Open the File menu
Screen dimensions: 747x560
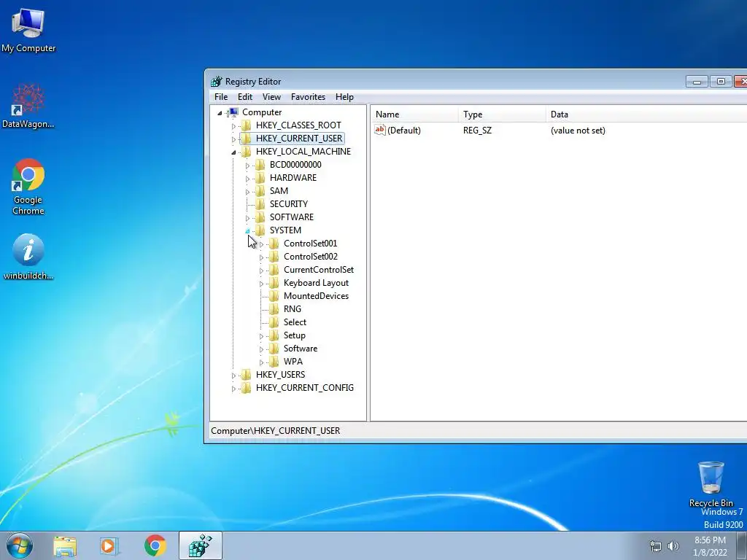(221, 97)
